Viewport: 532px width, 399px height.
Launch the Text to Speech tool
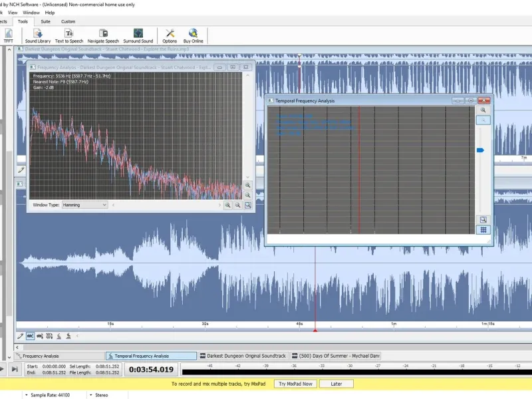69,36
